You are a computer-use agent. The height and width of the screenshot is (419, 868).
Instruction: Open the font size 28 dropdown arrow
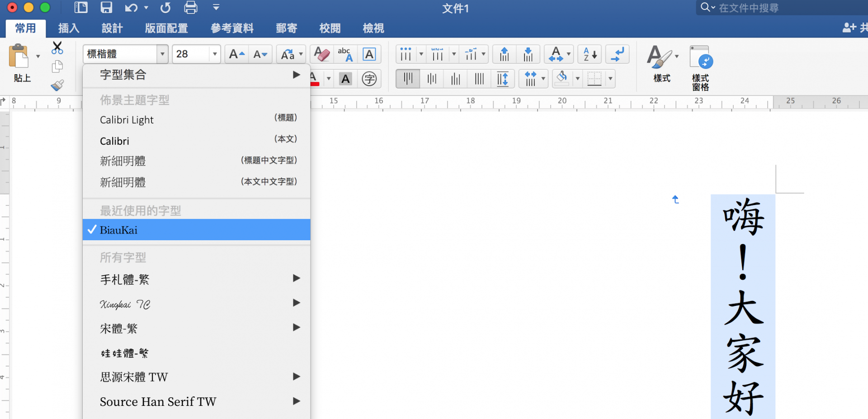[x=215, y=54]
